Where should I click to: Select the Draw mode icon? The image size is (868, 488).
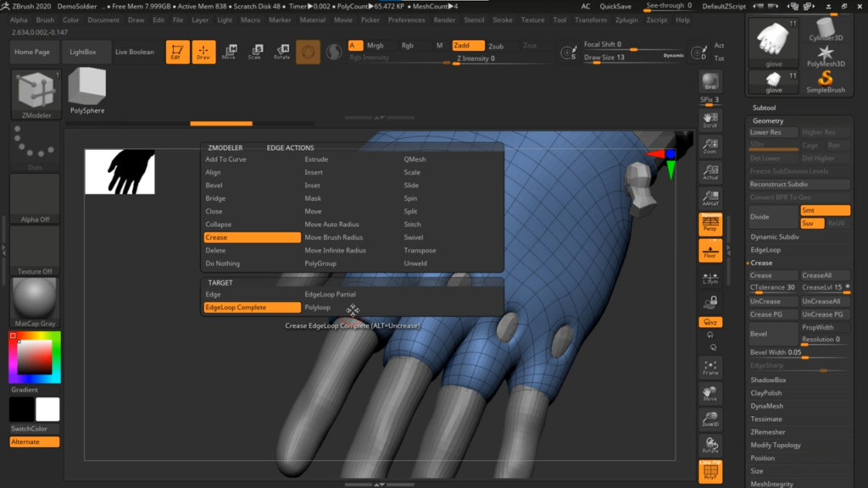pyautogui.click(x=203, y=52)
